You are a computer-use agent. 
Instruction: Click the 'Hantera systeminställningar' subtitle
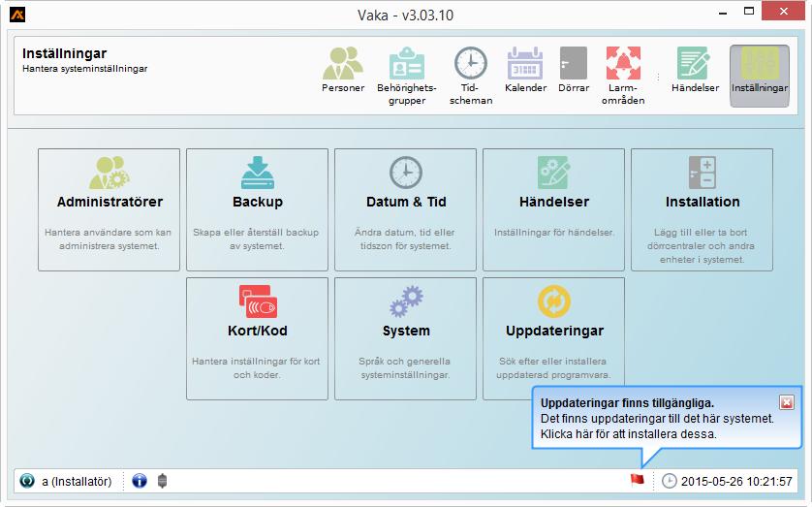(x=85, y=69)
